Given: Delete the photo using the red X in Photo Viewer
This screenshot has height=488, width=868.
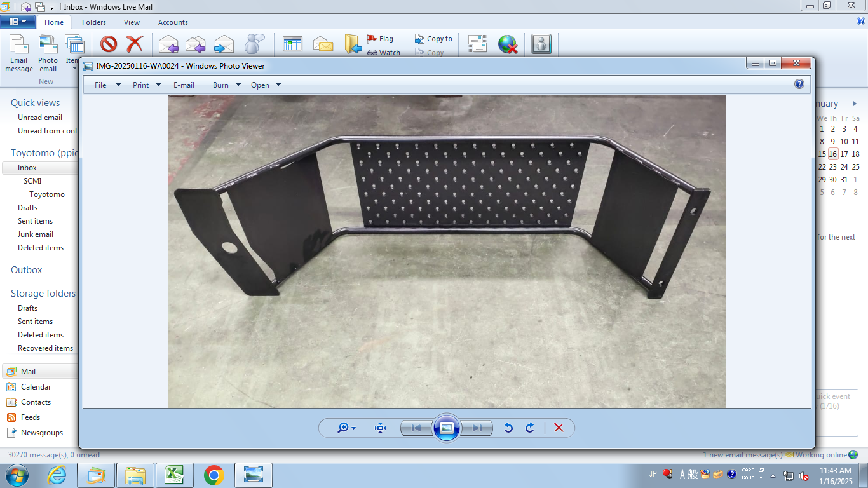Looking at the screenshot, I should pos(559,428).
